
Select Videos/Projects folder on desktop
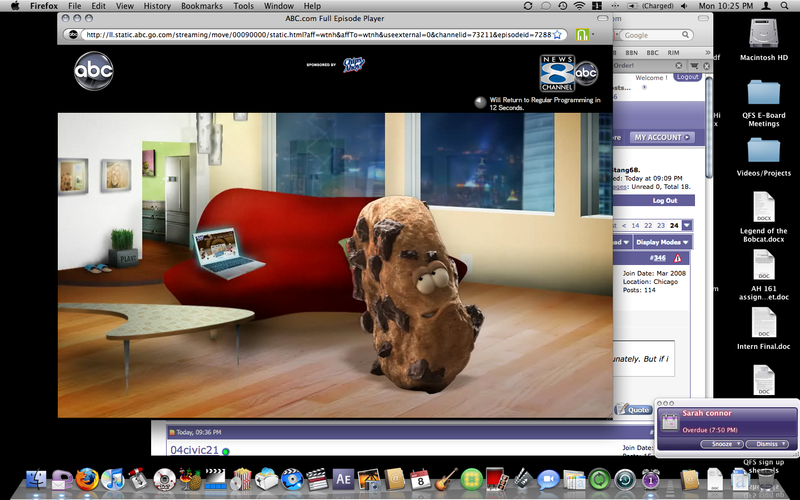(x=764, y=150)
